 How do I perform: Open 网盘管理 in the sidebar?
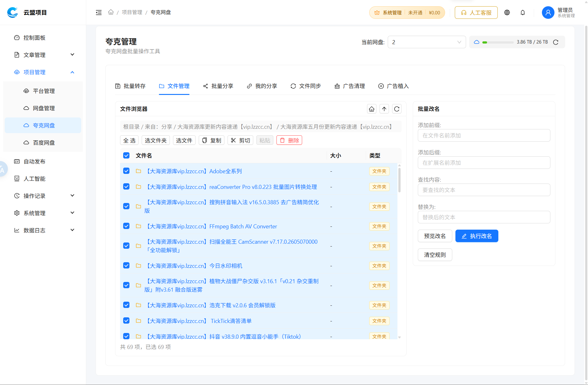[x=43, y=108]
